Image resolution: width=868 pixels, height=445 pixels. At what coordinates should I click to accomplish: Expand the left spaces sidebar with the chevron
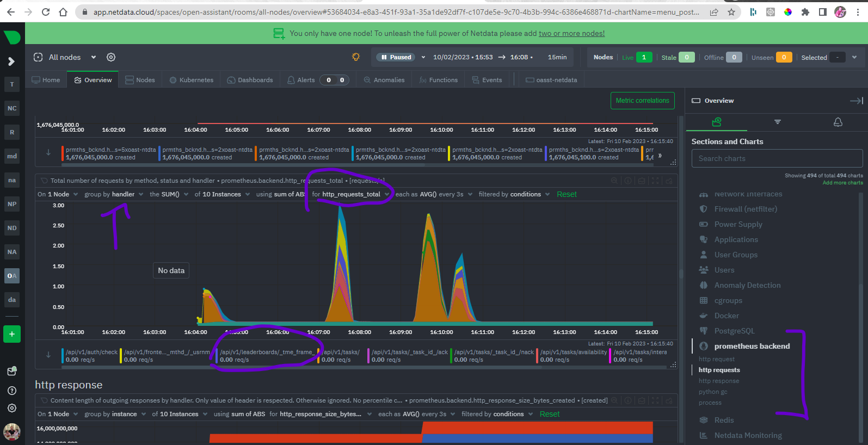(x=11, y=61)
